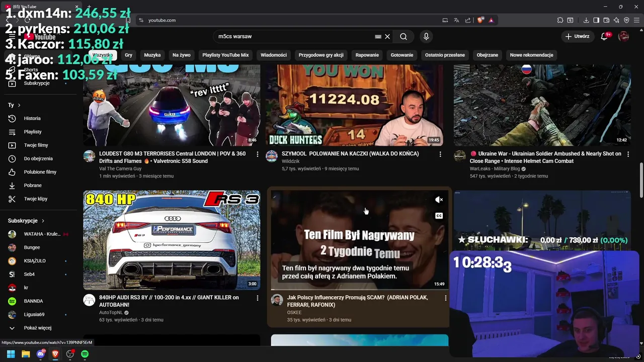Click the Brave Shields lion icon
The height and width of the screenshot is (362, 644).
480,20
